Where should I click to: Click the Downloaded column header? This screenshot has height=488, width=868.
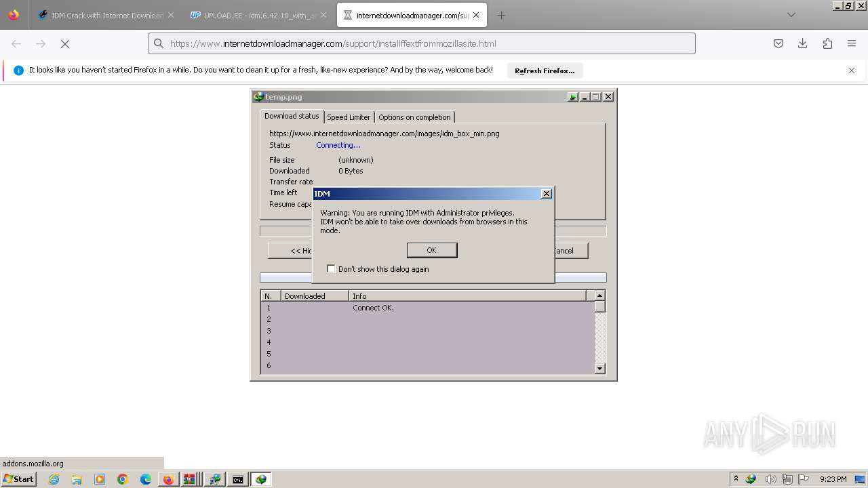[315, 296]
